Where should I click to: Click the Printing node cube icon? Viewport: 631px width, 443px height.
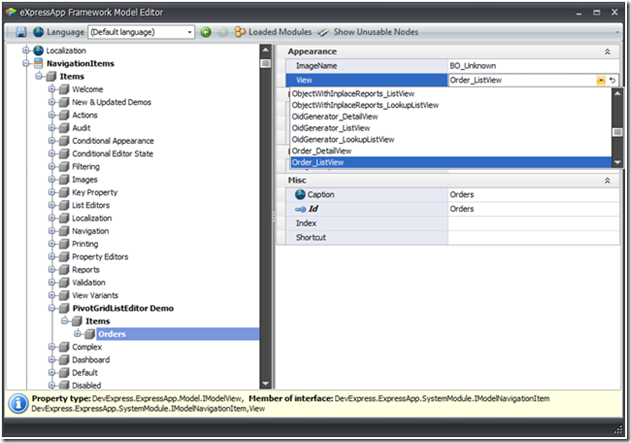[64, 243]
